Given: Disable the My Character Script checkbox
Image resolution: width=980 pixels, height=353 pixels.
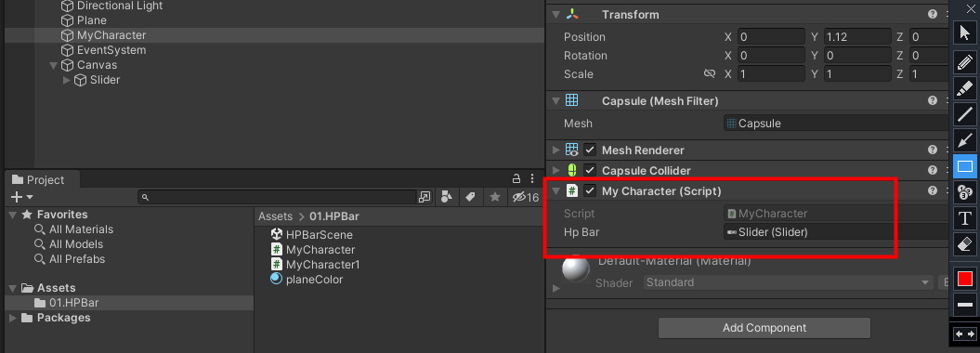Looking at the screenshot, I should pyautogui.click(x=590, y=190).
